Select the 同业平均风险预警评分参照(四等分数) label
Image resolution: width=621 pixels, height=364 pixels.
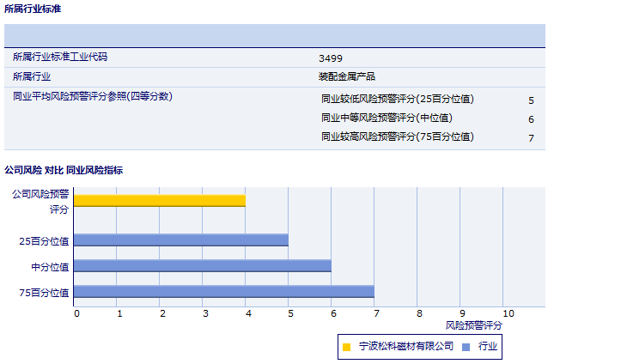pos(93,97)
